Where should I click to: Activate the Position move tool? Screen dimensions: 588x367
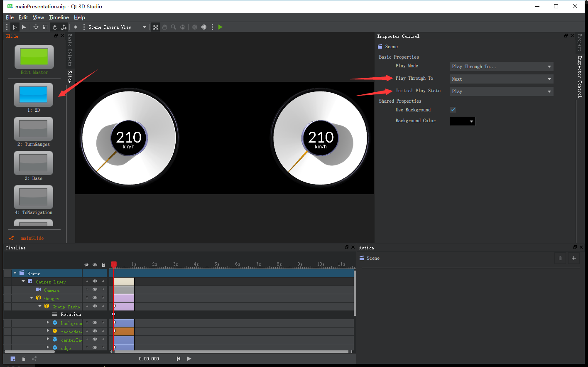[36, 27]
